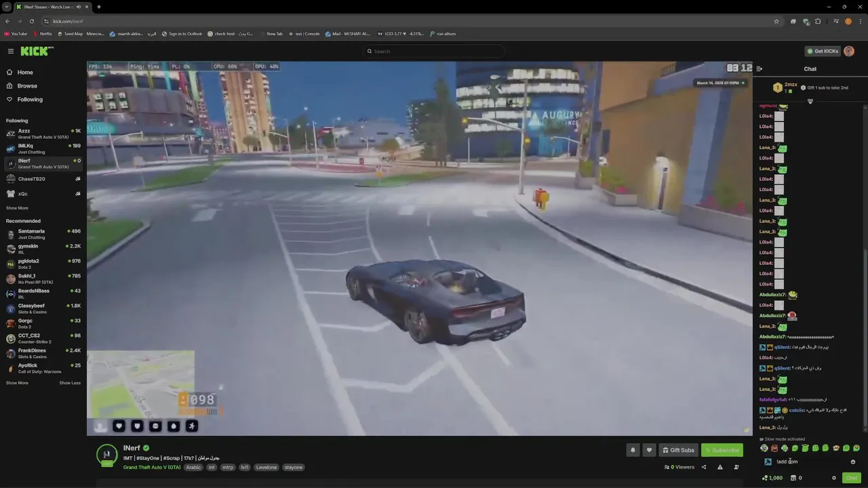
Task: Open FrankDimes recommended channel
Action: [x=43, y=354]
